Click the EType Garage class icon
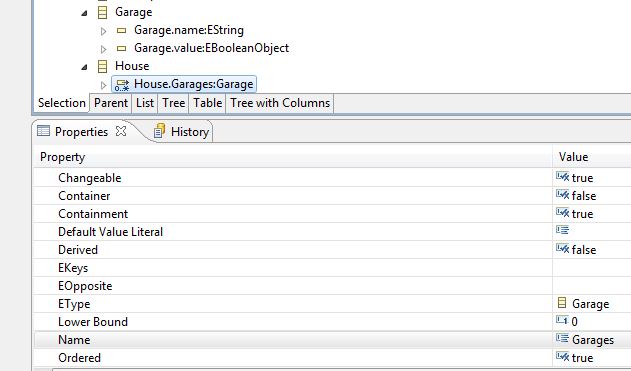This screenshot has height=371, width=631. pyautogui.click(x=562, y=303)
